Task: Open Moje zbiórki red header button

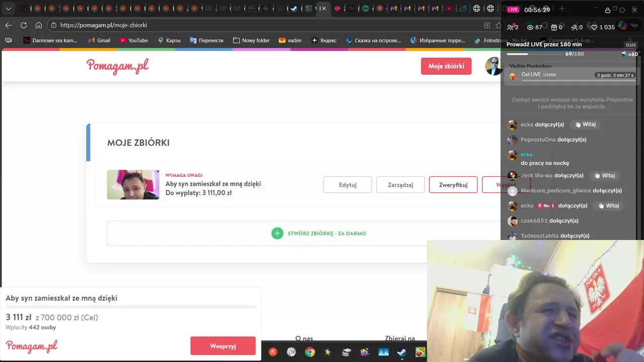Action: 446,66
